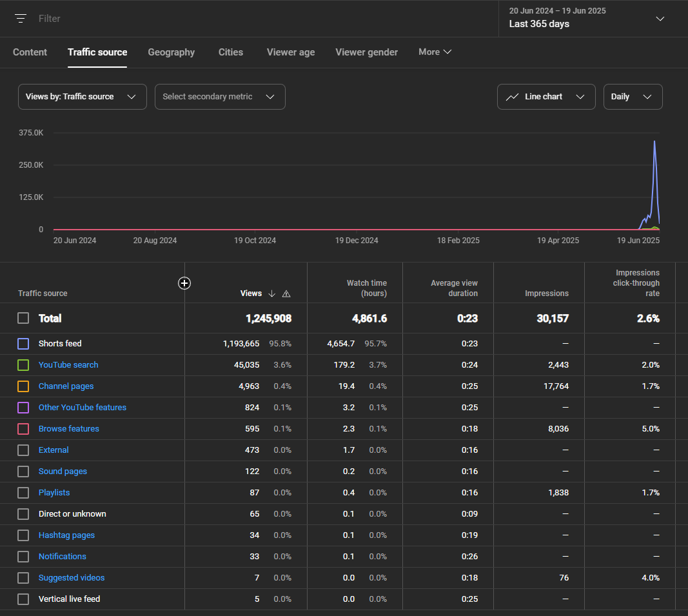
Task: Open the Daily granularity dropdown
Action: (633, 97)
